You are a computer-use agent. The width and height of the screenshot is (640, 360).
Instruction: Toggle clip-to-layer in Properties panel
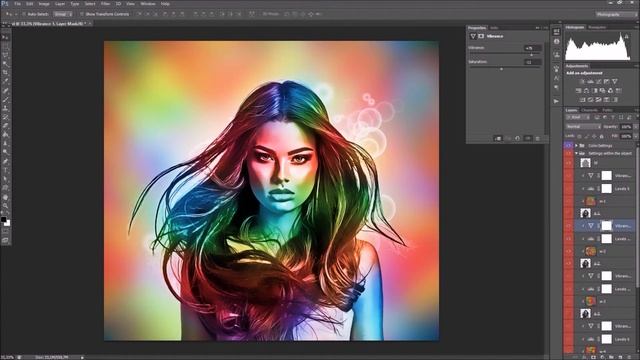coord(498,138)
